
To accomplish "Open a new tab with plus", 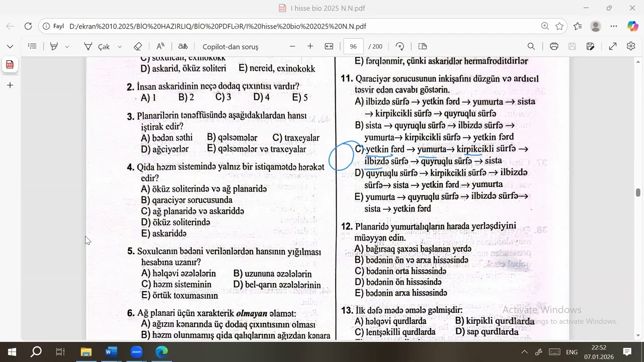I will tap(10, 85).
